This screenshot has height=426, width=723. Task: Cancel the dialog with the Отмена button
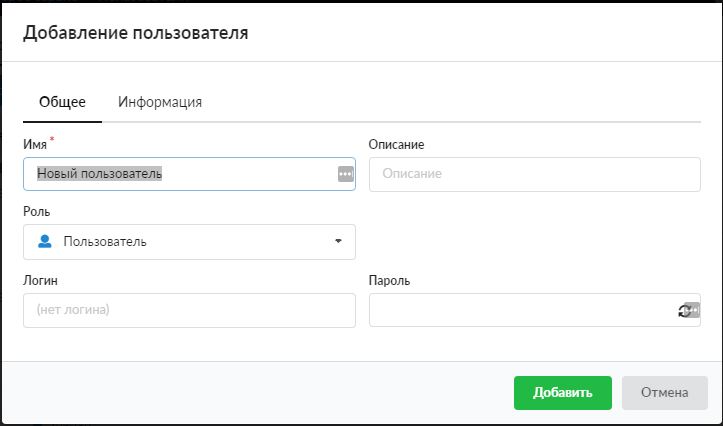(664, 393)
